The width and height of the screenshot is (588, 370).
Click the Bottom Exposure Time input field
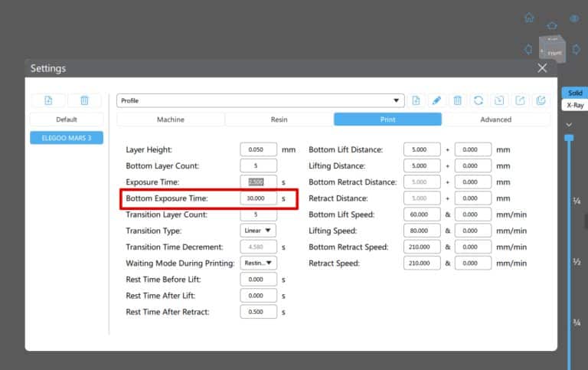[x=258, y=198]
